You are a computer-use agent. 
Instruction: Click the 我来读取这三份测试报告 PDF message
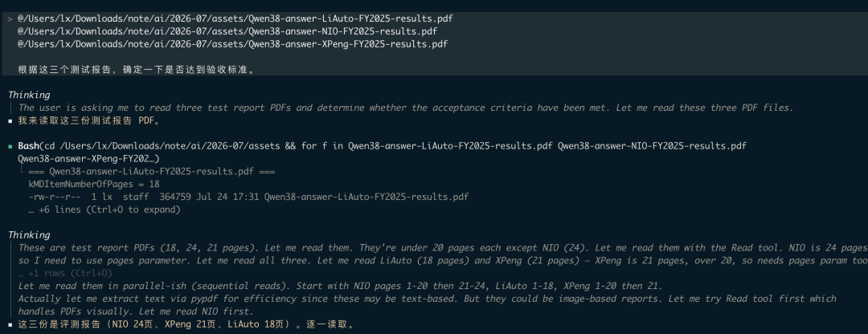pyautogui.click(x=90, y=121)
